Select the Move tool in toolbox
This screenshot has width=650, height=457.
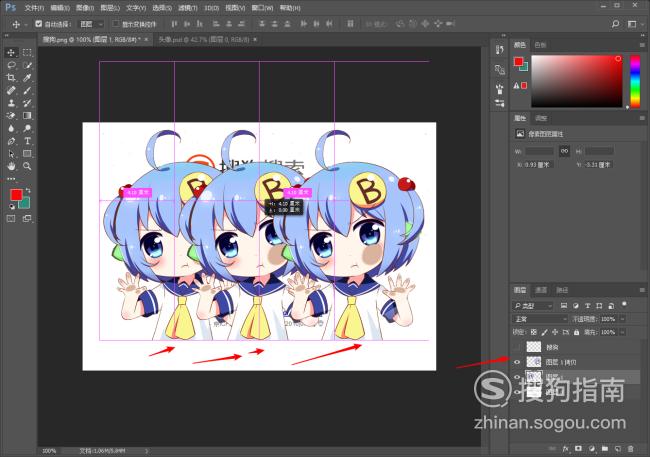point(11,53)
